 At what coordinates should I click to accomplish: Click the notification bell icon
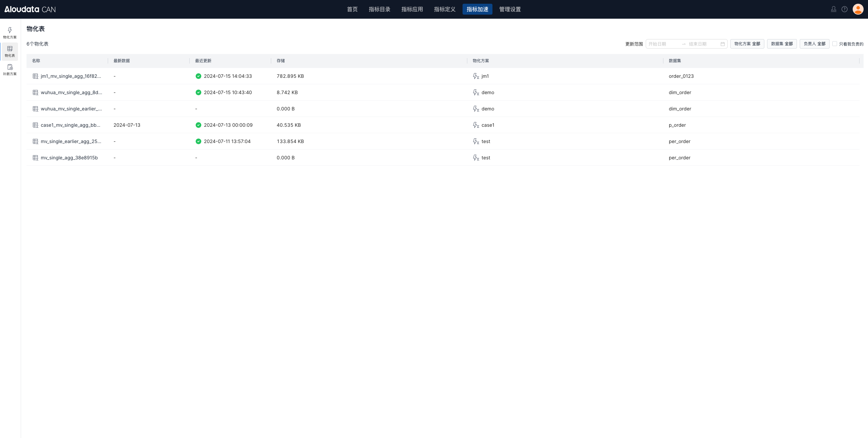coord(833,9)
